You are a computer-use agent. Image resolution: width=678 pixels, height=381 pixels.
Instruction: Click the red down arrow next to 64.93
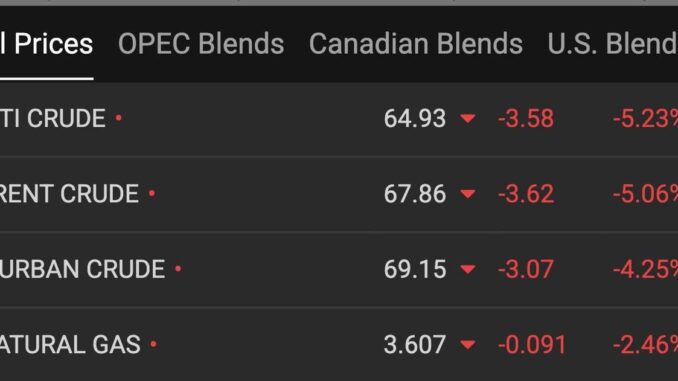(x=468, y=118)
